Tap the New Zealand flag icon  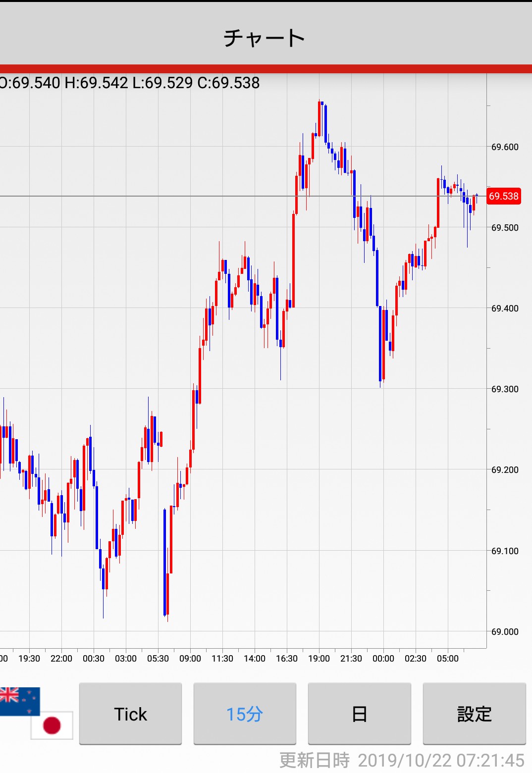[x=19, y=700]
